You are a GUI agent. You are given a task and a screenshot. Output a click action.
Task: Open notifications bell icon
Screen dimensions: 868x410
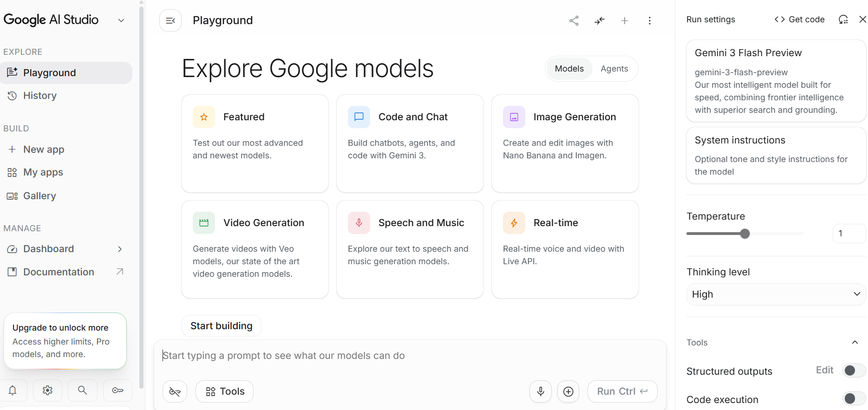(x=13, y=390)
